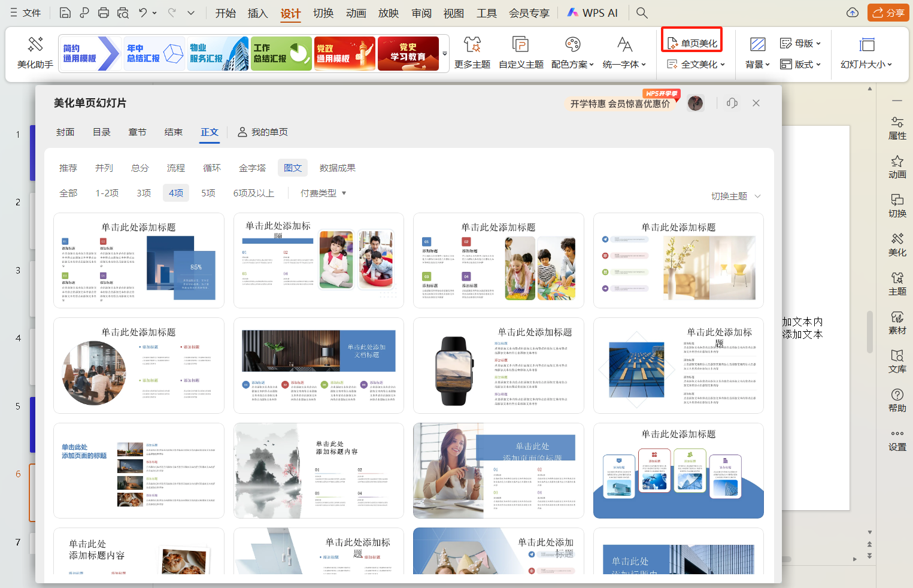
Task: Click the user avatar in dialog
Action: [x=695, y=103]
